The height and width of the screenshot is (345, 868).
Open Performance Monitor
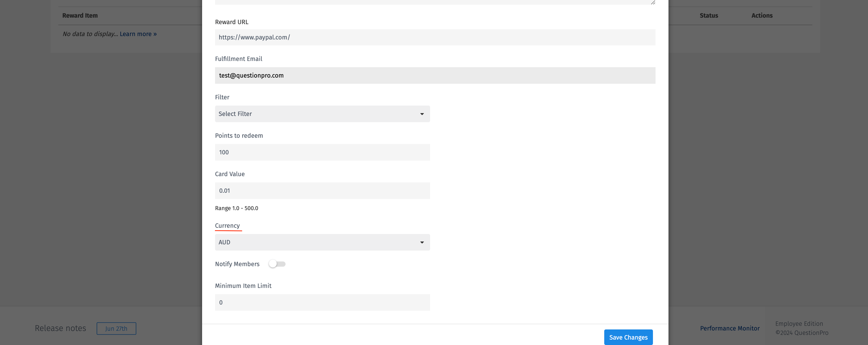coord(730,328)
